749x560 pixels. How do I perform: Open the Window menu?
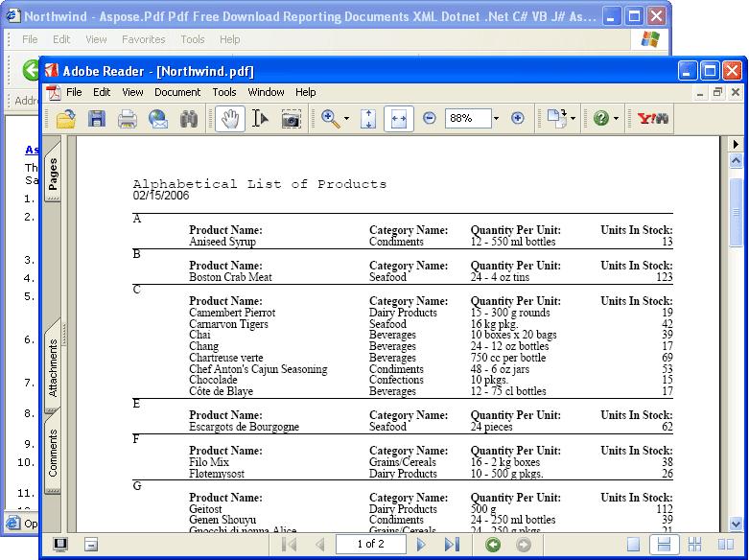pos(266,92)
